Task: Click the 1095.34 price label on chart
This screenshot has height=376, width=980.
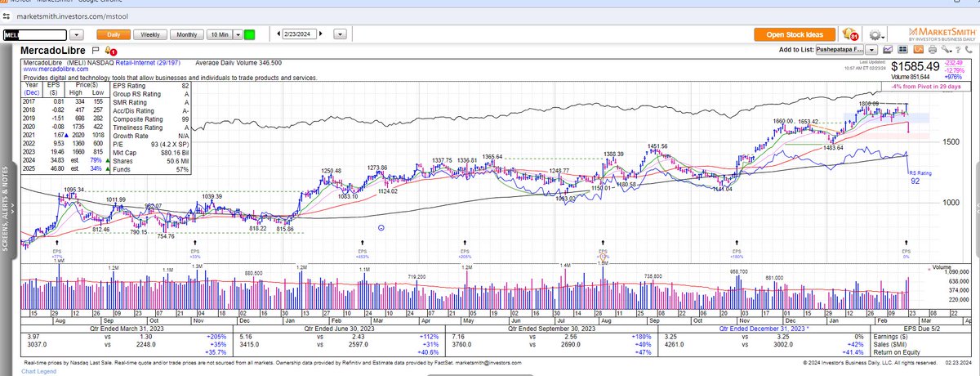Action: tap(73, 190)
